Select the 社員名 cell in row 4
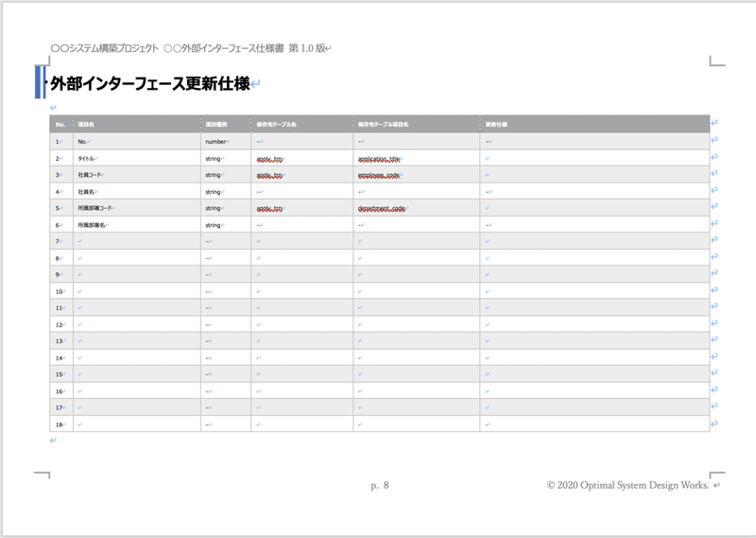Viewport: 756px width, 538px height. (x=137, y=192)
